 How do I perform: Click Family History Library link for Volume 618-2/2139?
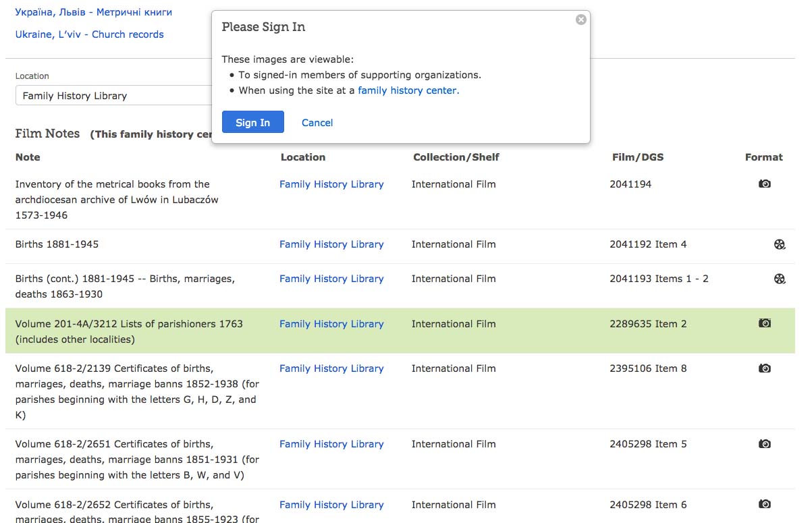[x=331, y=368]
